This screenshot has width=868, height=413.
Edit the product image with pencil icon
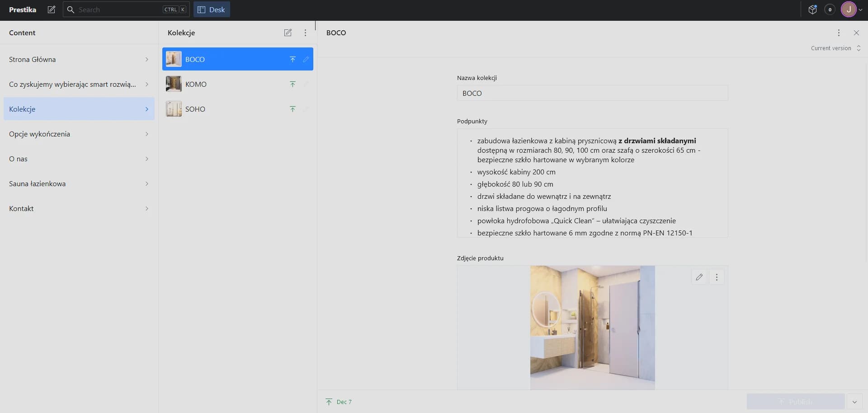coord(699,277)
